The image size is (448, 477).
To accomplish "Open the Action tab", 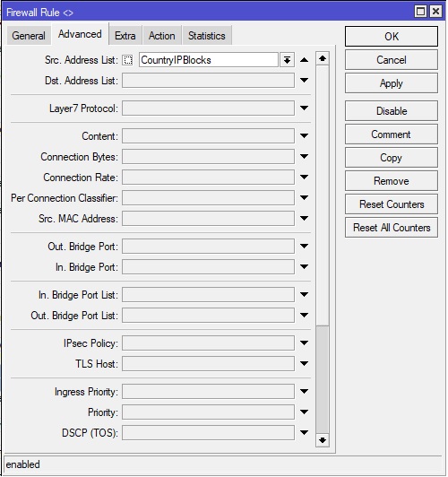I will tap(161, 36).
